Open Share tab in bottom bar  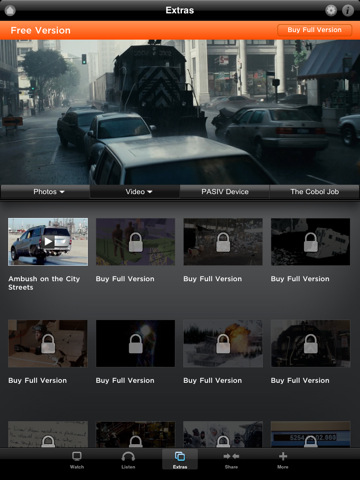(231, 460)
